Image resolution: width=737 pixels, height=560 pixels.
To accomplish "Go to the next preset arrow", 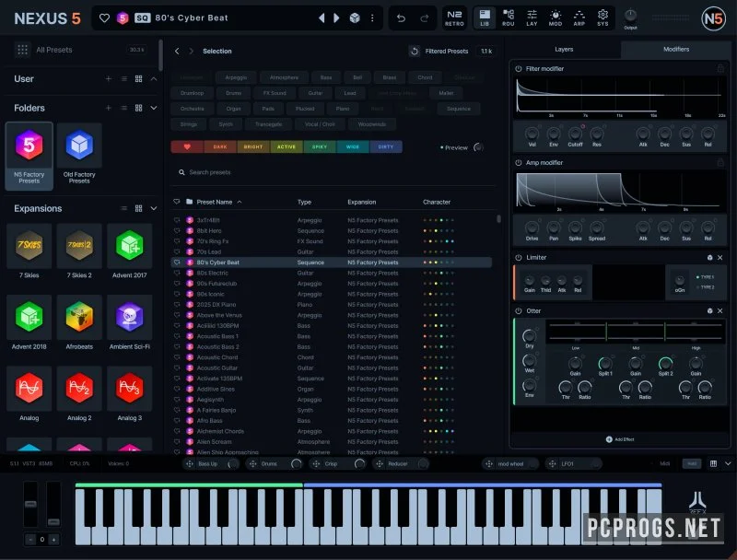I will tap(336, 17).
